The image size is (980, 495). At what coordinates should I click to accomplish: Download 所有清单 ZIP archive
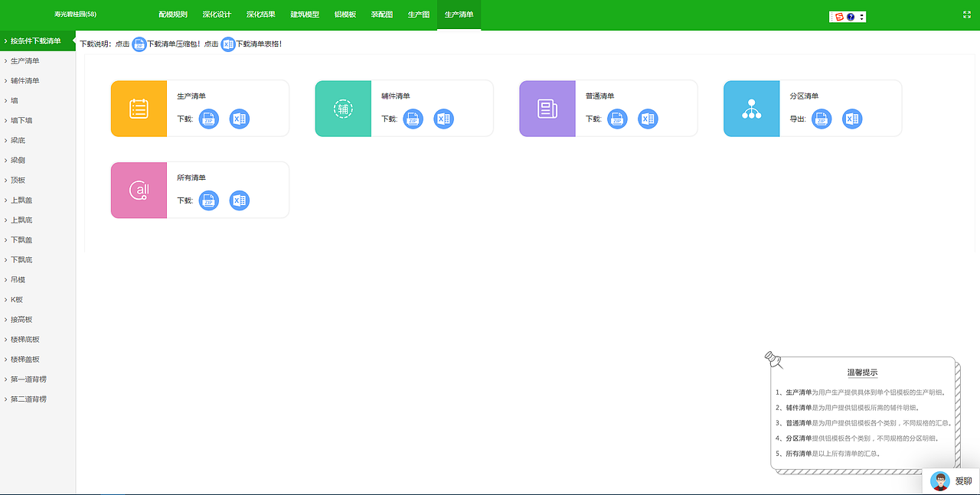[209, 200]
